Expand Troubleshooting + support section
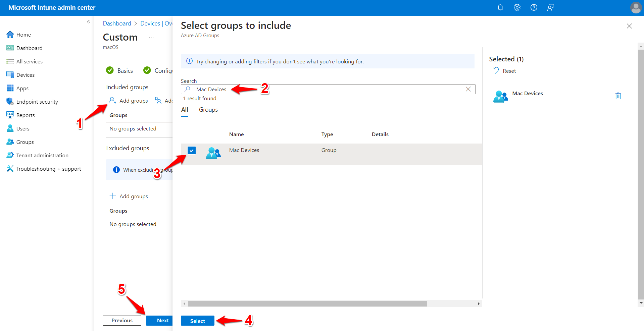Viewport: 644px width, 331px height. pyautogui.click(x=48, y=168)
